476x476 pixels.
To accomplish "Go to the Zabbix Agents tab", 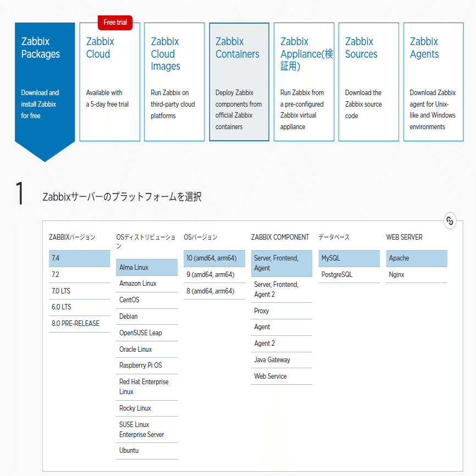I will (x=433, y=81).
